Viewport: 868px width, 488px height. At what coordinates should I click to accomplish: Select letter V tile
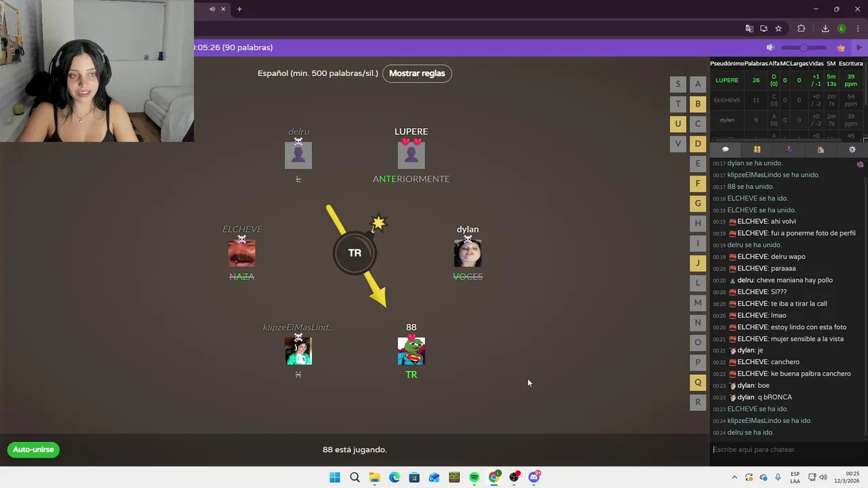click(x=678, y=144)
